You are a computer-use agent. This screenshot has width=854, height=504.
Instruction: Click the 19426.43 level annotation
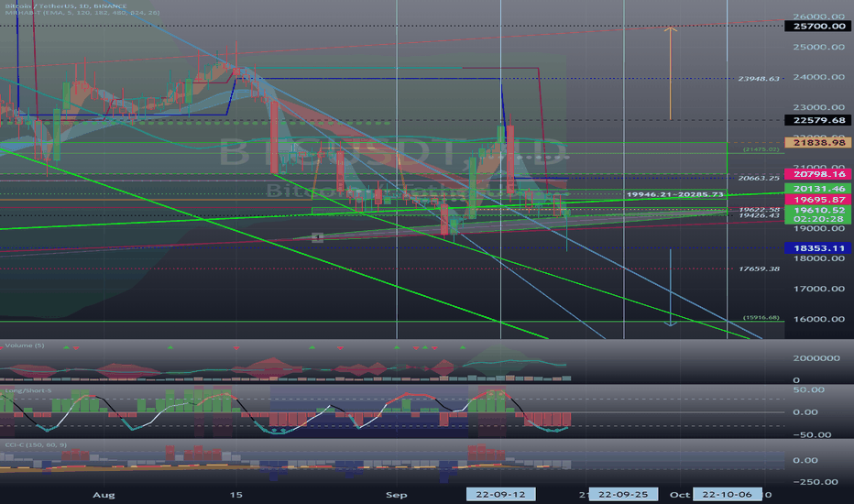(x=759, y=215)
